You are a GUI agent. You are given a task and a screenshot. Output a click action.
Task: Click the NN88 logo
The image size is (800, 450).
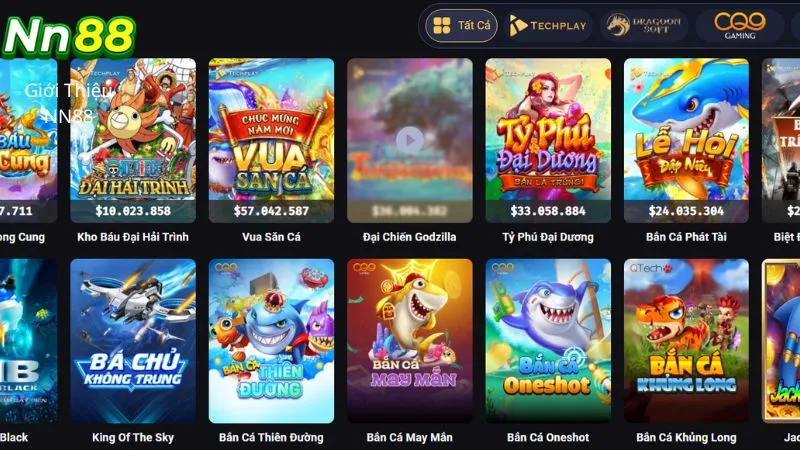(x=69, y=36)
